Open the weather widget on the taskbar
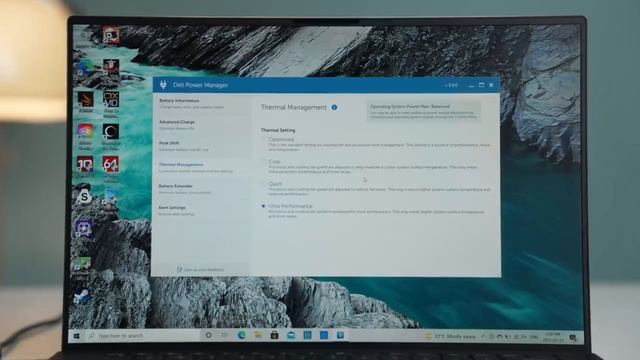This screenshot has width=640, height=360. 450,336
